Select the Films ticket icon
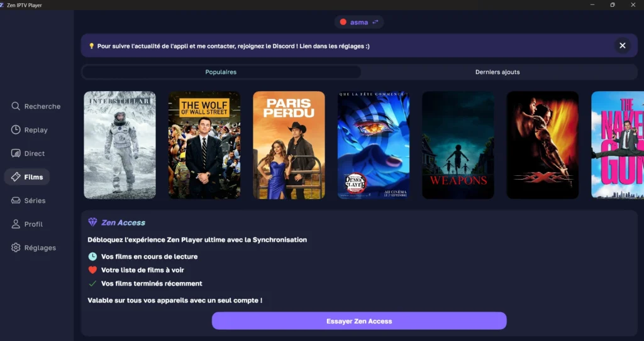 click(x=16, y=177)
